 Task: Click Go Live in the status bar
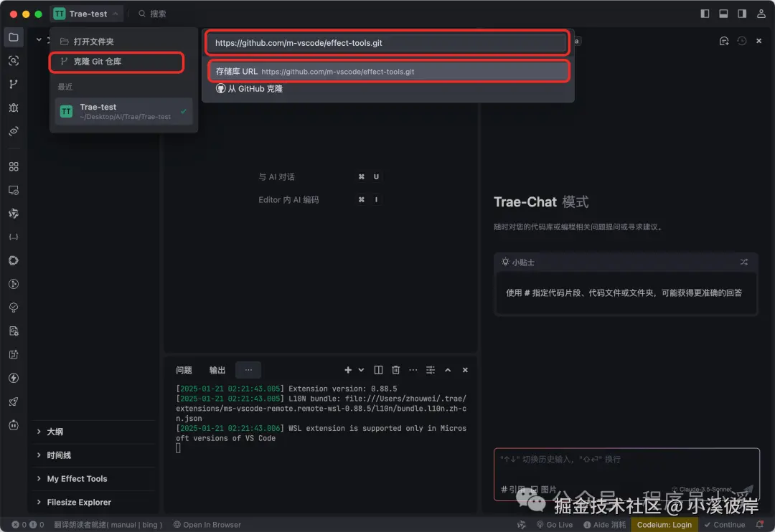tap(555, 525)
